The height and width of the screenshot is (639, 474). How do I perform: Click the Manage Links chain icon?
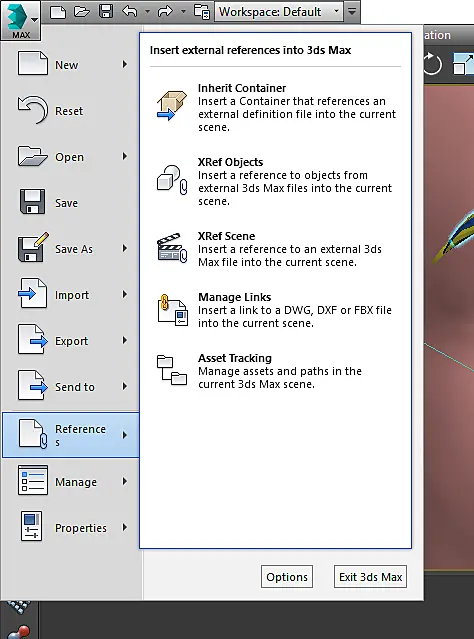pyautogui.click(x=172, y=310)
